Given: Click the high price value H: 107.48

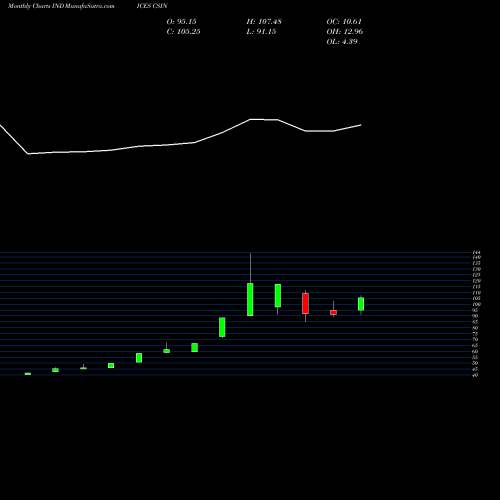Looking at the screenshot, I should tap(264, 22).
